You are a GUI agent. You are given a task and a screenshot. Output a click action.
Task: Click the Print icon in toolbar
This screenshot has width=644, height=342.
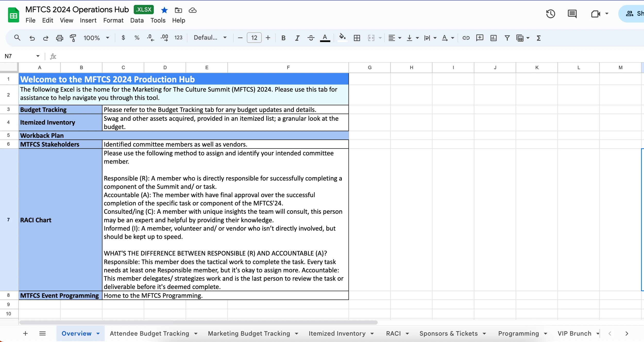(x=60, y=38)
